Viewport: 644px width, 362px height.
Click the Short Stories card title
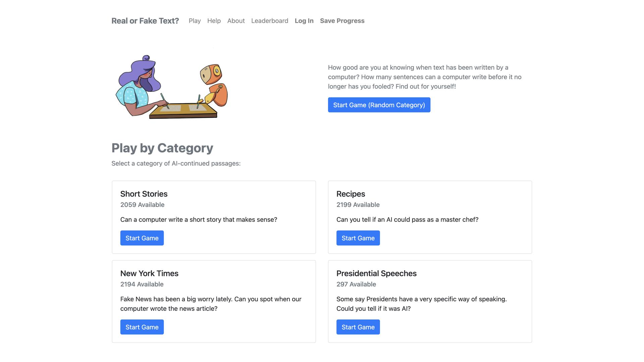click(x=144, y=194)
